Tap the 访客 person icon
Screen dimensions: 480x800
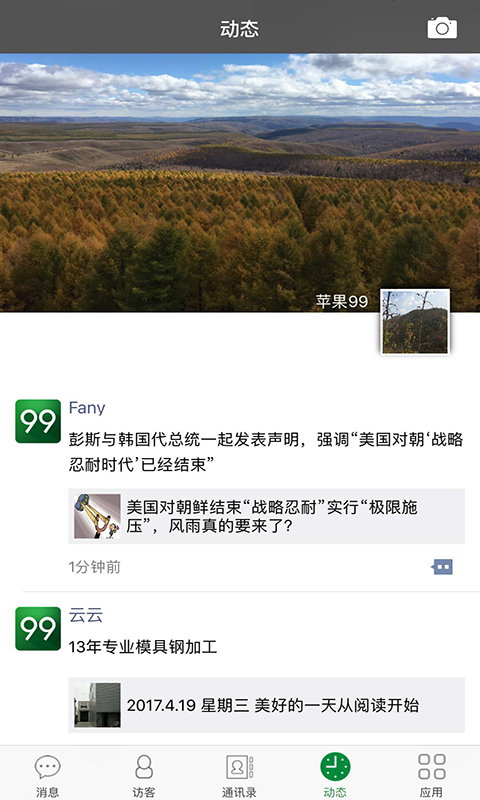tap(143, 766)
